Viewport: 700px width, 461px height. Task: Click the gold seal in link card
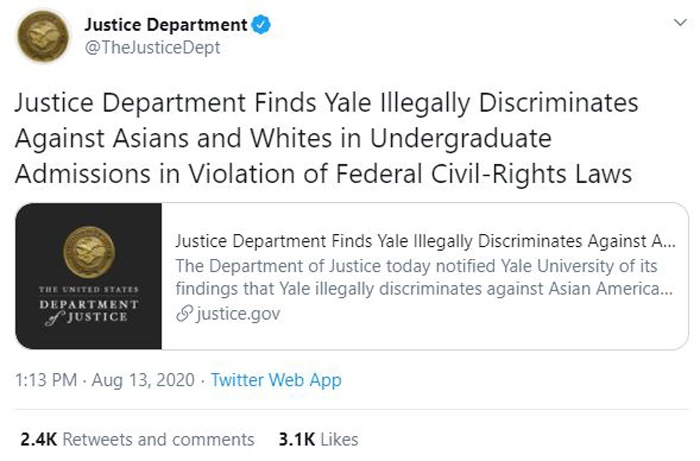tap(89, 252)
